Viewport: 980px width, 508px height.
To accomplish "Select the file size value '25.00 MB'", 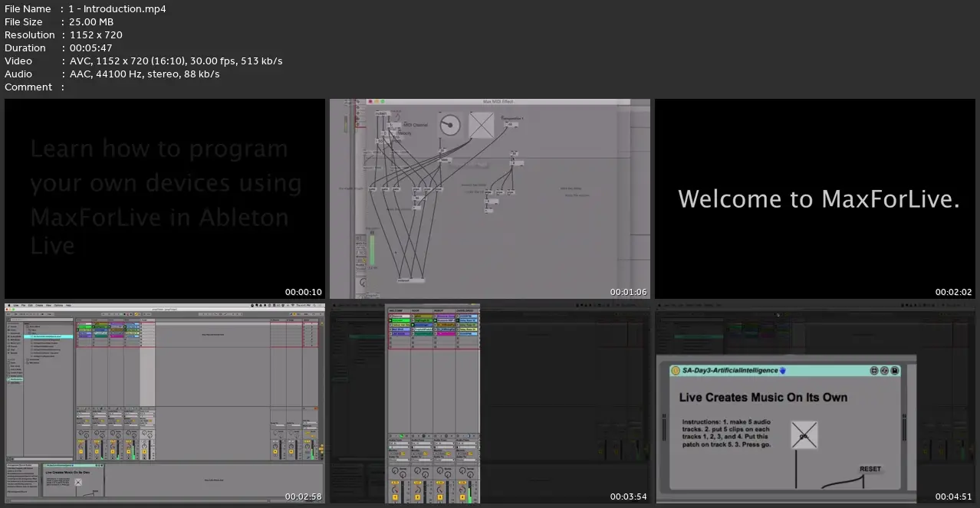I will pos(91,21).
